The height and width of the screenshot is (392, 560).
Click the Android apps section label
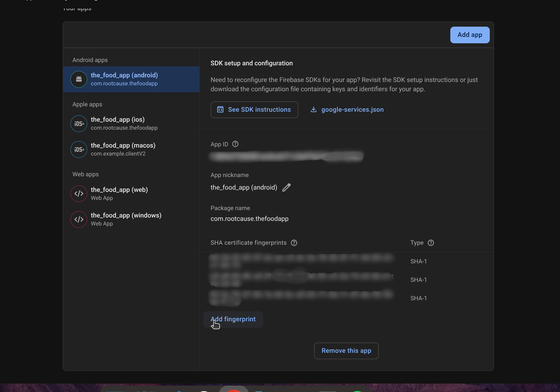point(90,60)
